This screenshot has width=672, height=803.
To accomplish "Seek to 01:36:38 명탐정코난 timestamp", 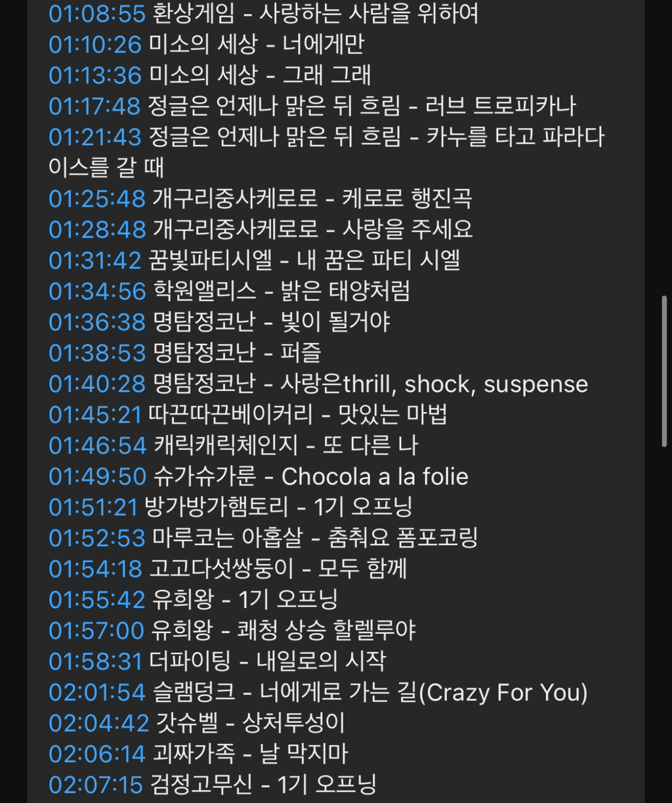I will click(x=97, y=321).
